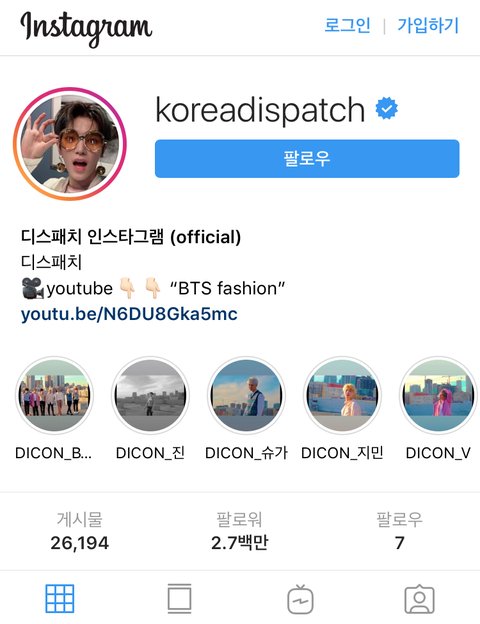The height and width of the screenshot is (624, 480).
Task: Open the DICON_진 story highlight
Action: point(150,395)
